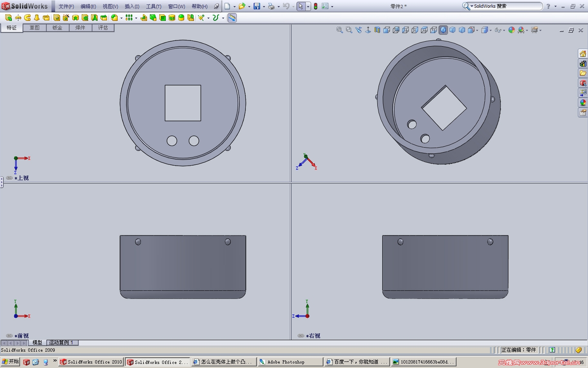Open the 窗口(W) menu
This screenshot has width=588, height=368.
pos(176,7)
